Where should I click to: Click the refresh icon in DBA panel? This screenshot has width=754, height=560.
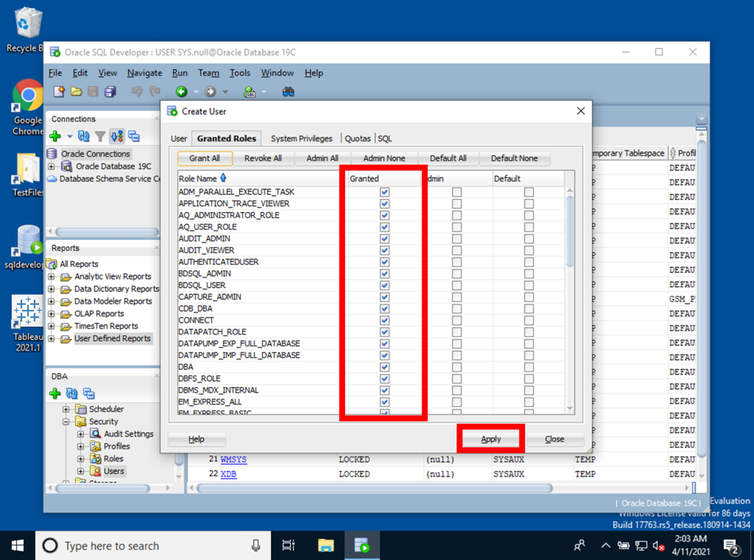click(x=72, y=394)
